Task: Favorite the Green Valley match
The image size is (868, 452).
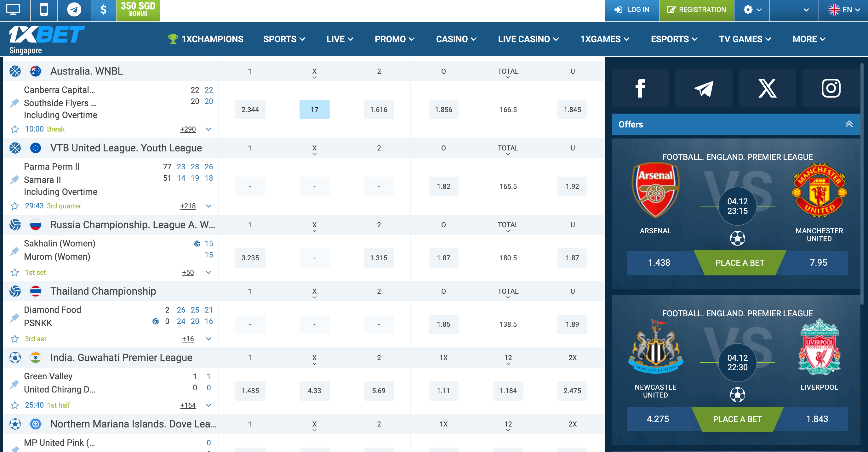Action: pos(15,405)
